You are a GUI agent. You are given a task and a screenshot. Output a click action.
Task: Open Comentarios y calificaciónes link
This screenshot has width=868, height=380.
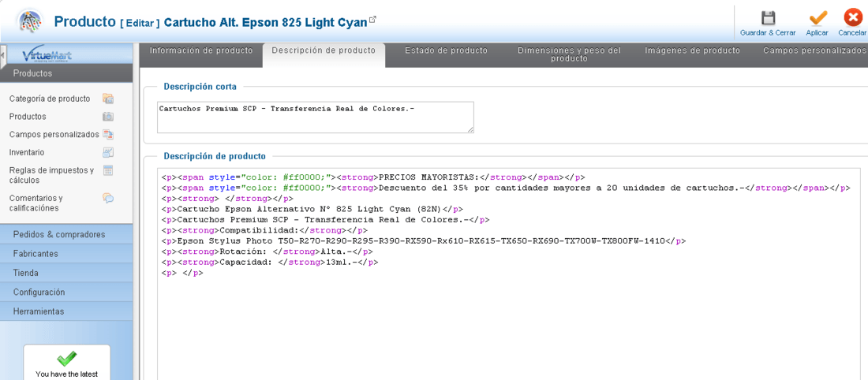36,203
